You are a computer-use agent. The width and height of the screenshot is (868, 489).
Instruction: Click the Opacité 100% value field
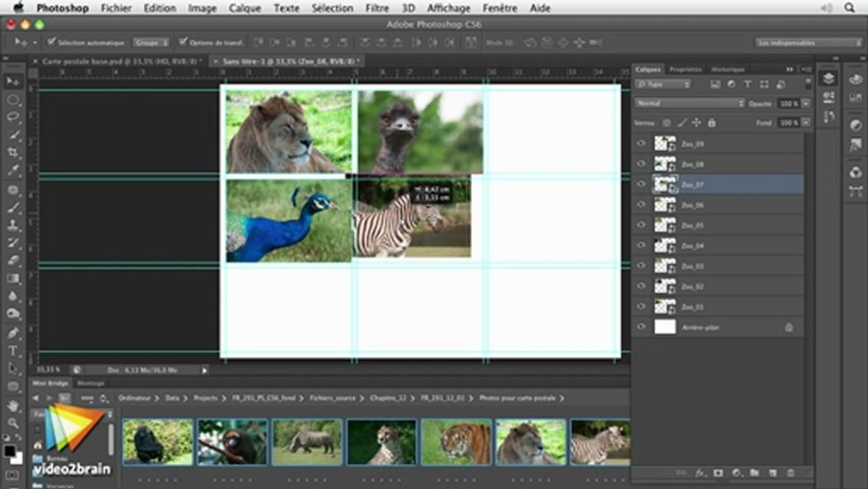point(788,103)
